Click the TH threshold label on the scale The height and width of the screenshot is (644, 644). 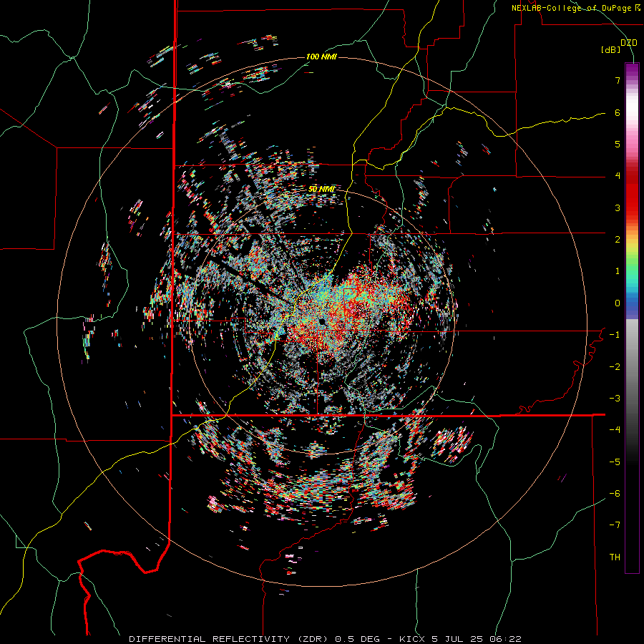pos(615,557)
